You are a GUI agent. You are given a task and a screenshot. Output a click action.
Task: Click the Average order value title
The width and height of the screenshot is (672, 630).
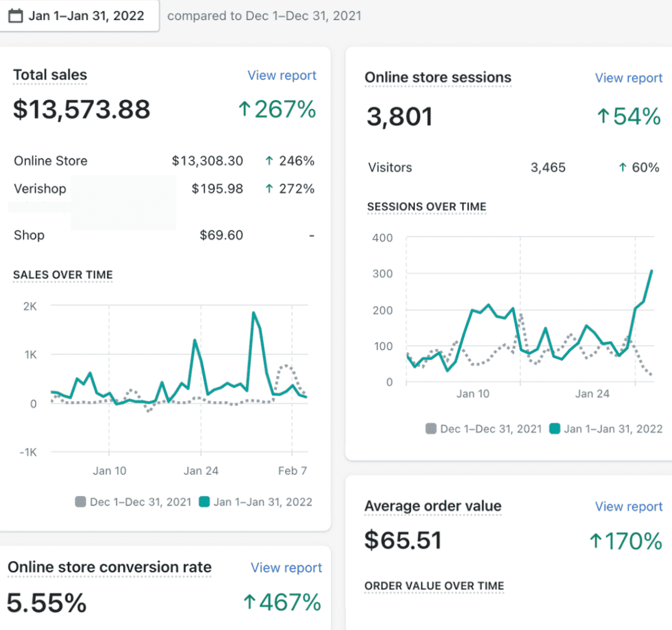point(433,506)
